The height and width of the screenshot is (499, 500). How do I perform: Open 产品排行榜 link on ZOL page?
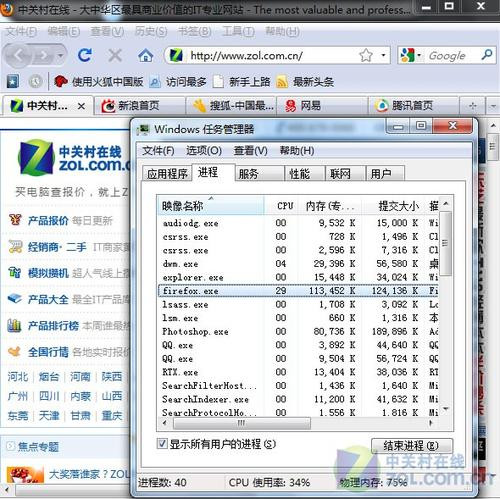click(53, 325)
